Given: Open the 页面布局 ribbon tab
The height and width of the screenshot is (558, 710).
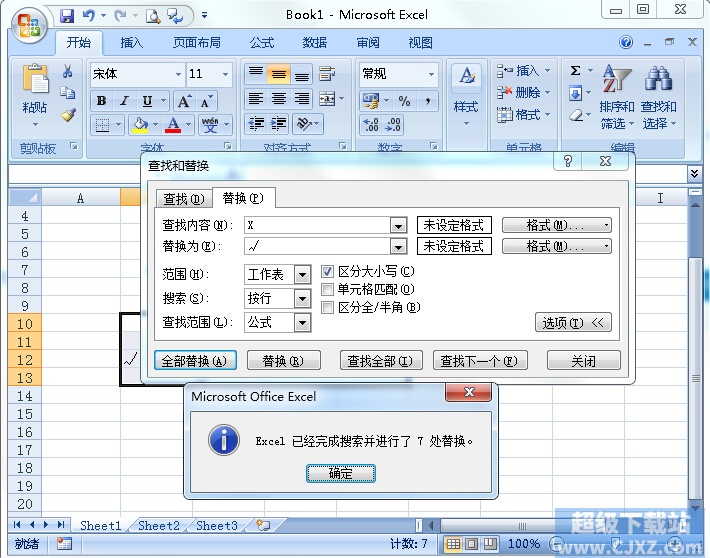Looking at the screenshot, I should point(197,43).
